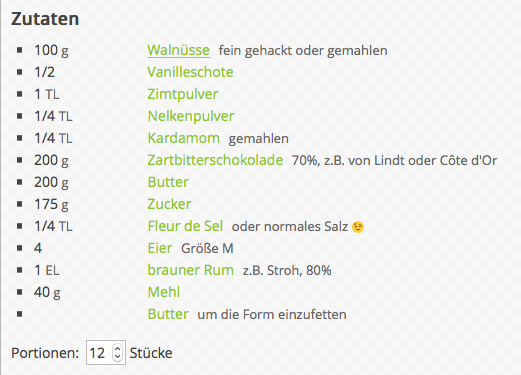Open the Walnüsse ingredient link
The image size is (521, 375).
click(179, 50)
